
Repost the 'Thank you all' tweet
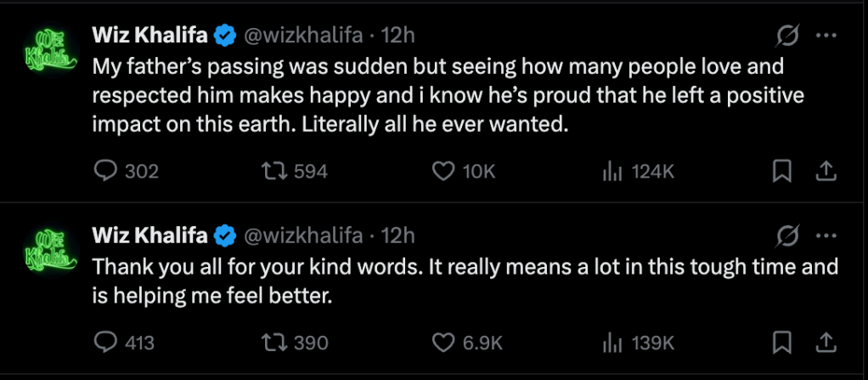[x=273, y=343]
